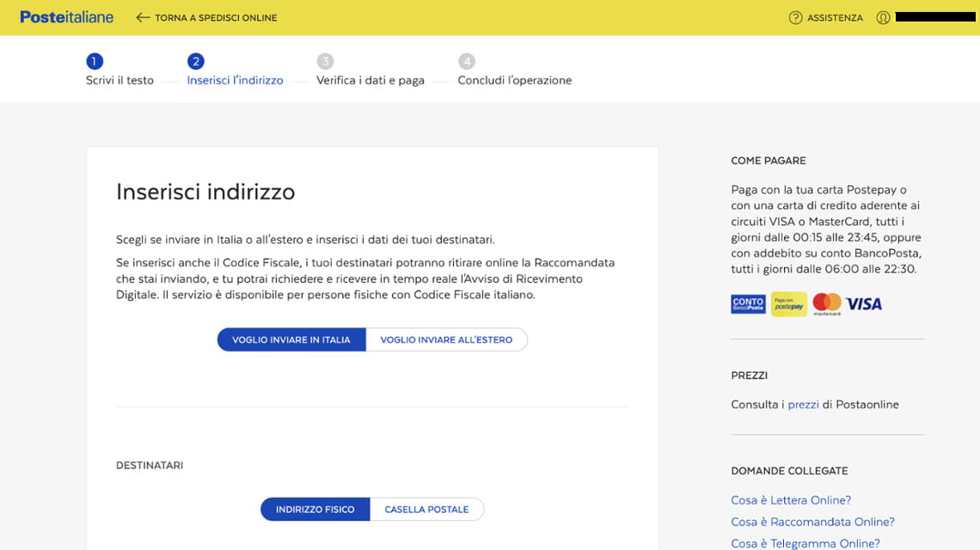Click Torna a Spedisci Online link
The image size is (980, 550).
click(x=216, y=17)
